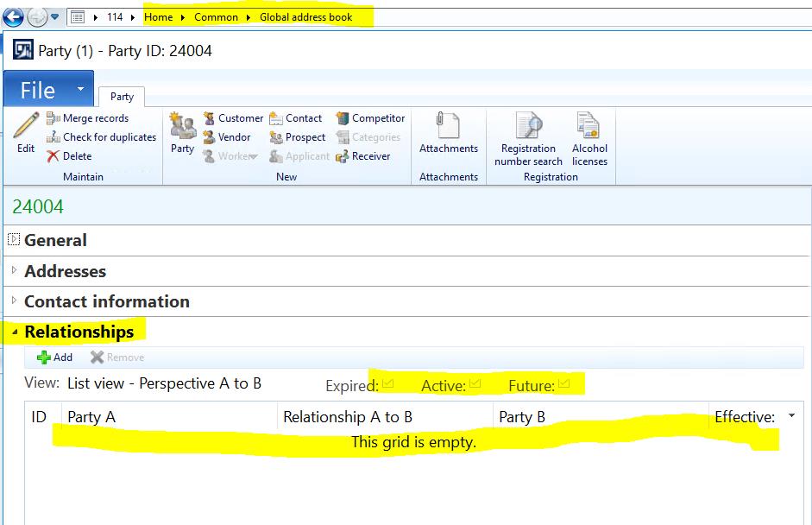Enable the Expired checkbox
The image size is (812, 525).
387,383
